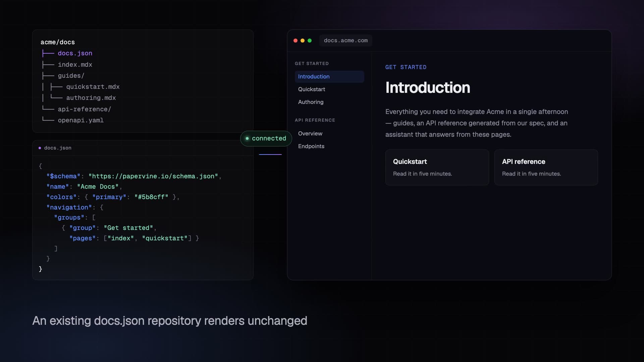Click the green connected status dot
Image resolution: width=644 pixels, height=362 pixels.
(247, 138)
